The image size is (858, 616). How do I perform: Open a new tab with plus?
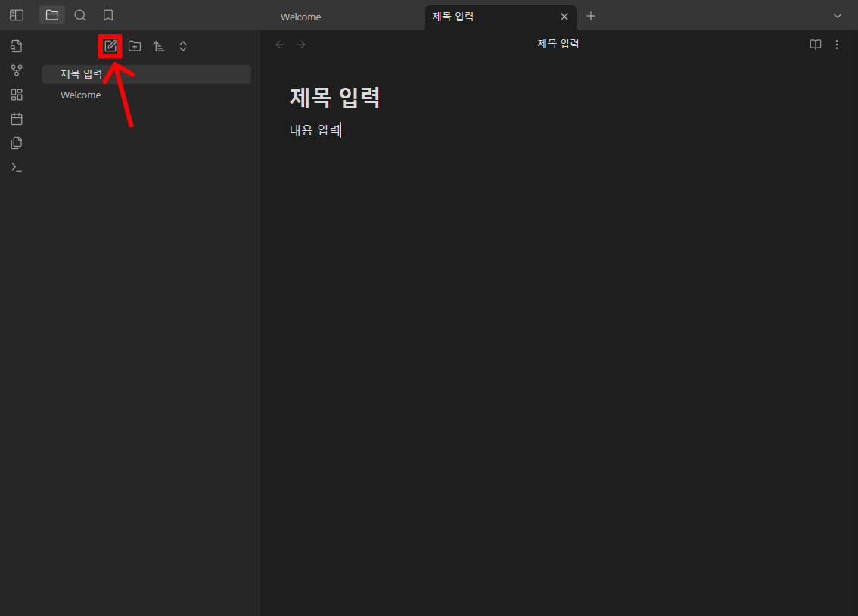(591, 16)
